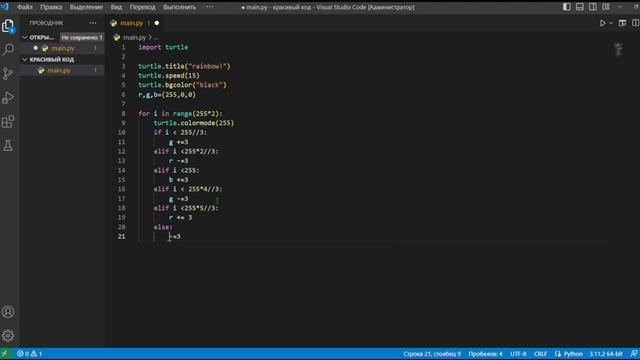Viewport: 640px width, 360px height.
Task: Toggle primary side bar layout icon
Action: coord(567,7)
